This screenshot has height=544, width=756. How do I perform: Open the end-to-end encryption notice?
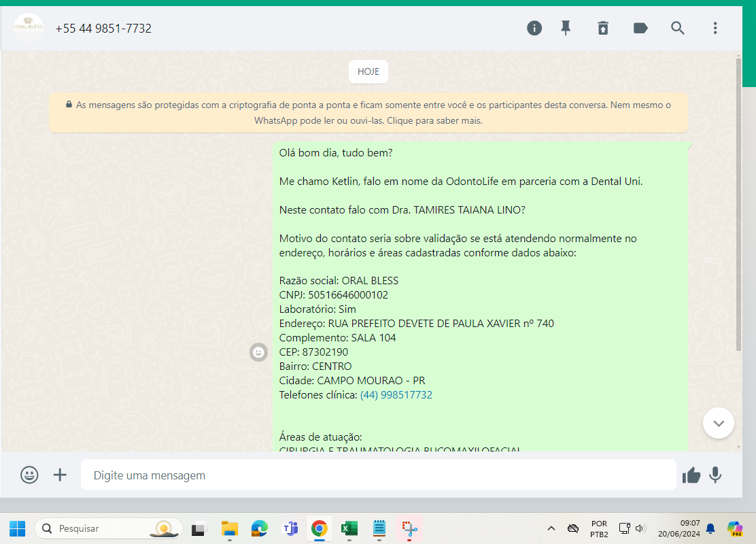[x=368, y=112]
